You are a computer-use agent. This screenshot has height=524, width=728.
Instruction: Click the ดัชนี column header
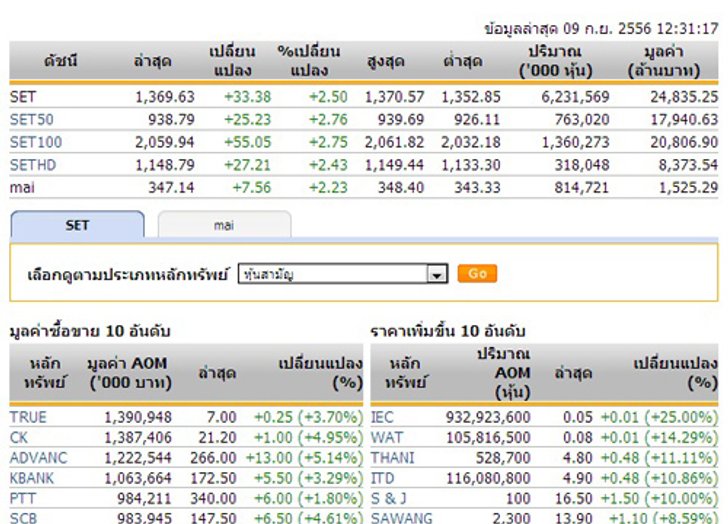(61, 61)
